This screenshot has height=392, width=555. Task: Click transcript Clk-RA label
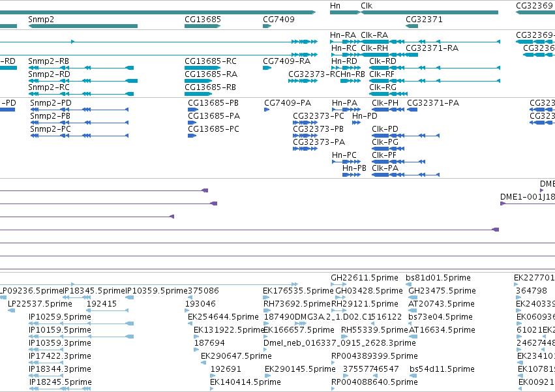tap(374, 35)
